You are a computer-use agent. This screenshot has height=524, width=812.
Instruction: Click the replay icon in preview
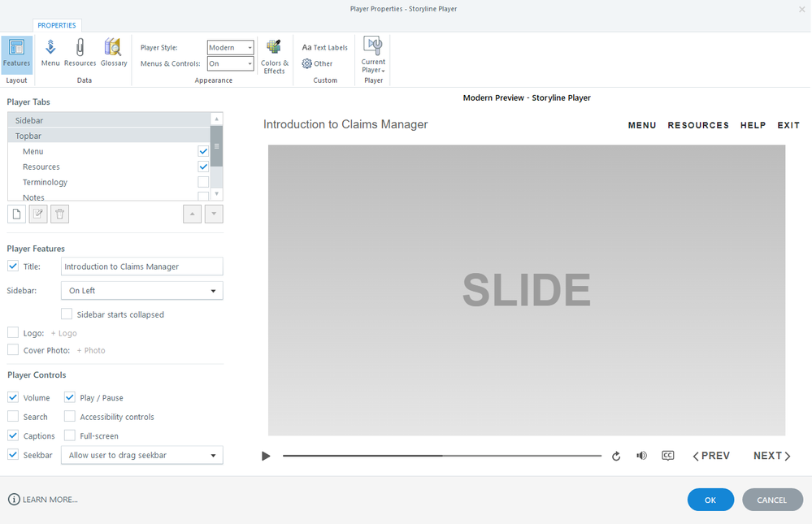click(x=616, y=457)
